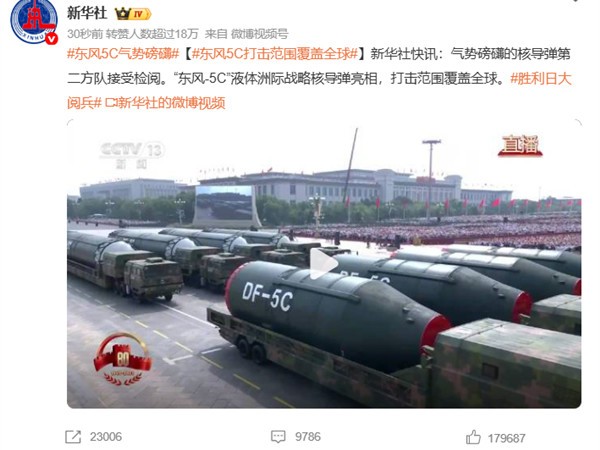Open the Xinhua profile avatar
The width and height of the screenshot is (600, 450).
pos(34,21)
